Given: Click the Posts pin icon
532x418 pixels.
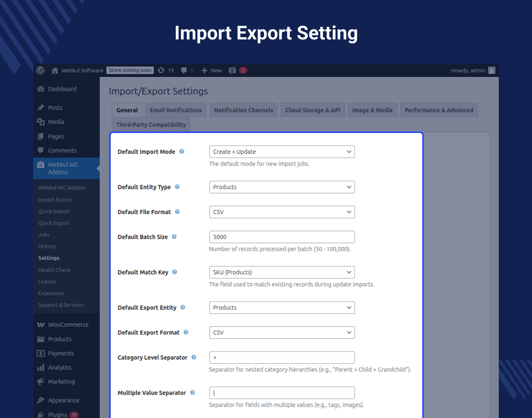Looking at the screenshot, I should 41,107.
